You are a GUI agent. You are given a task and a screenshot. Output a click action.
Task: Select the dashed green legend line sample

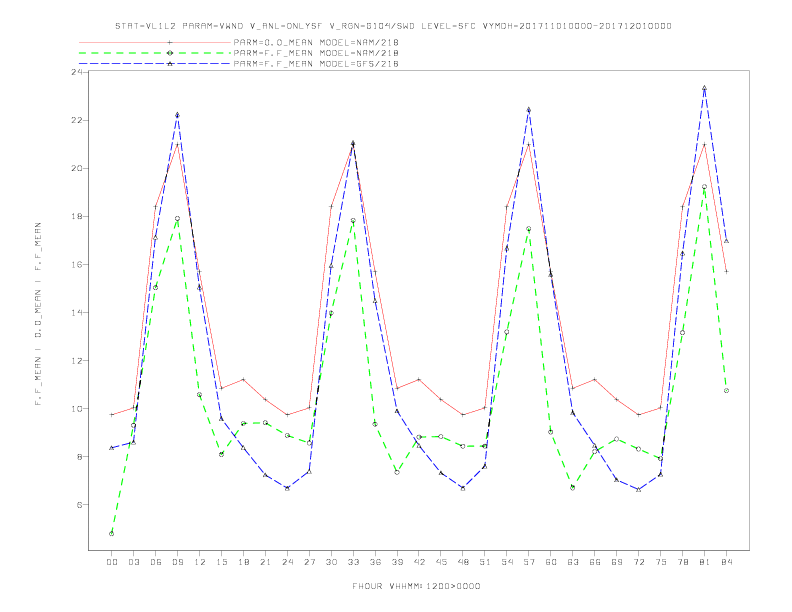point(155,53)
